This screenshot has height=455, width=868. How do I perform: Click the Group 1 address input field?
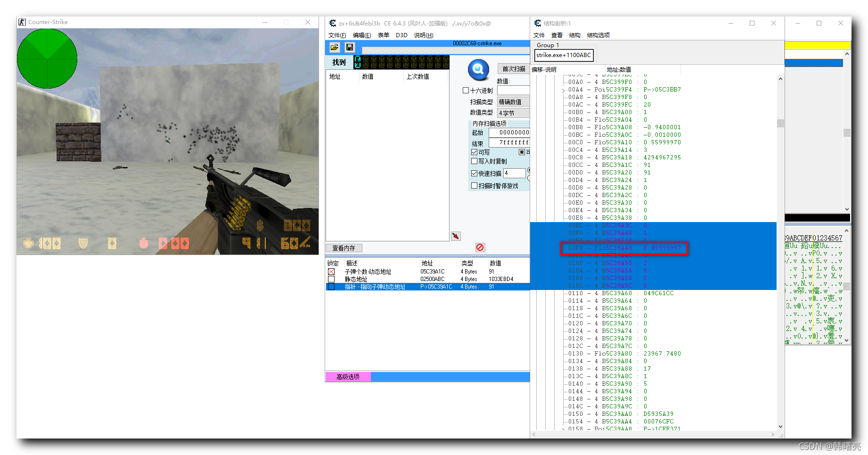(x=564, y=55)
